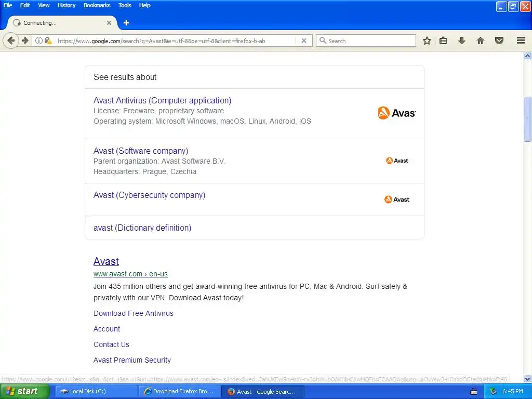Screen dimensions: 532x399
Task: Click the See results about header
Action: 125,77
